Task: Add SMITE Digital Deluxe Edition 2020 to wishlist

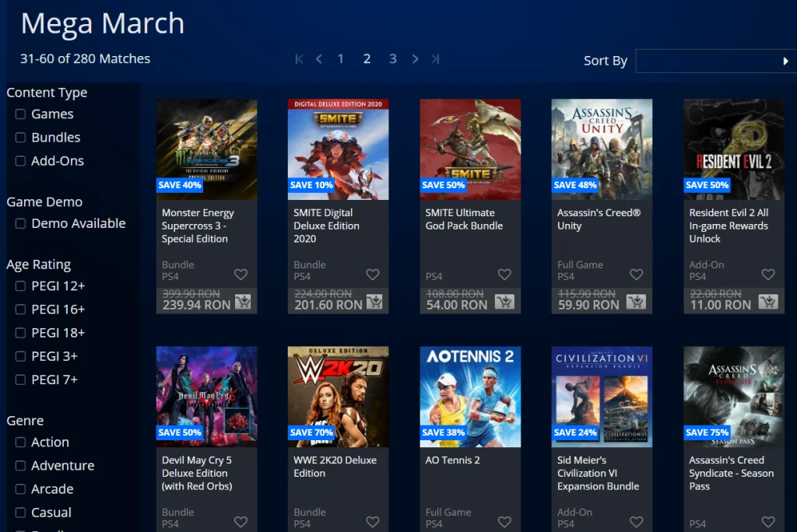Action: [x=373, y=275]
